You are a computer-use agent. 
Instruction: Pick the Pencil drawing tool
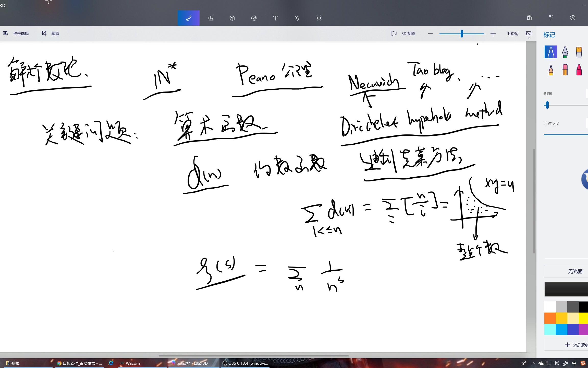(x=551, y=70)
